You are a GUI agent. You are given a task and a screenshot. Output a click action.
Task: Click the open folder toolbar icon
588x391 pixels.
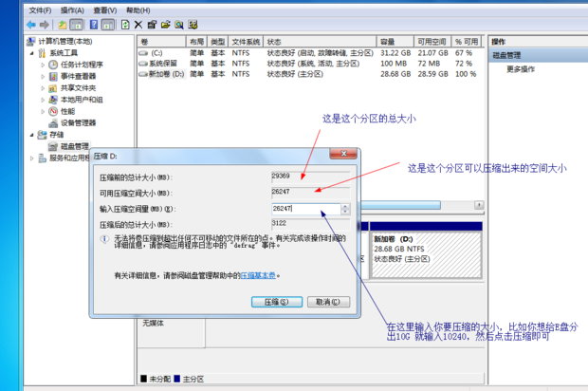click(166, 24)
